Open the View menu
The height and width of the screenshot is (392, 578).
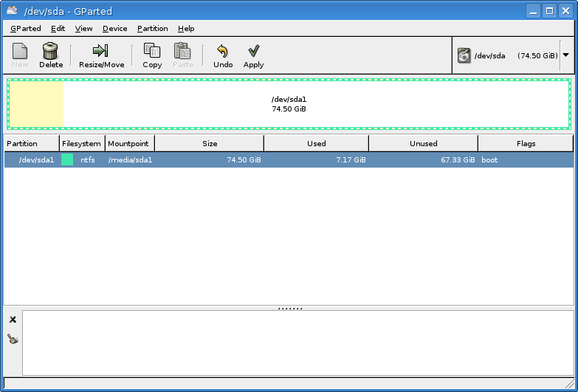click(x=83, y=29)
